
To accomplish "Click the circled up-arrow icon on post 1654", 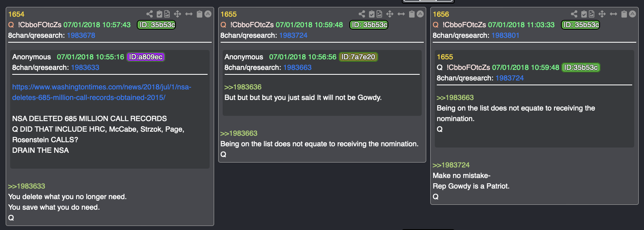I will click(x=208, y=14).
